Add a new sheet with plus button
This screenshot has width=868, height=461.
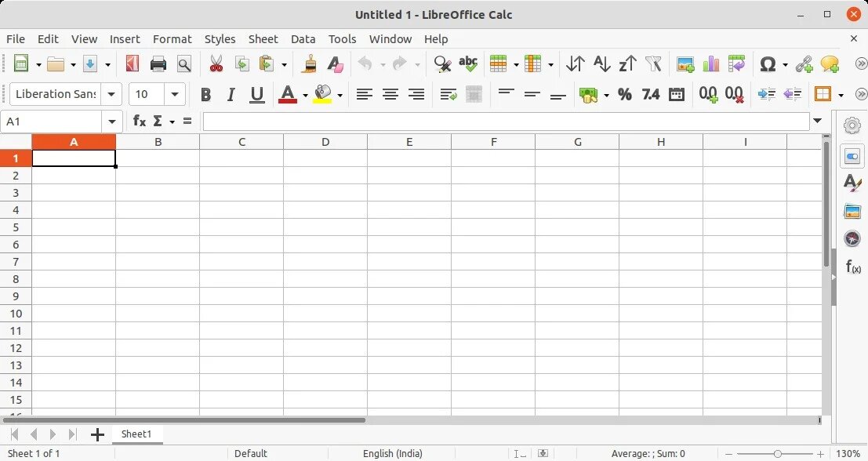pos(97,434)
